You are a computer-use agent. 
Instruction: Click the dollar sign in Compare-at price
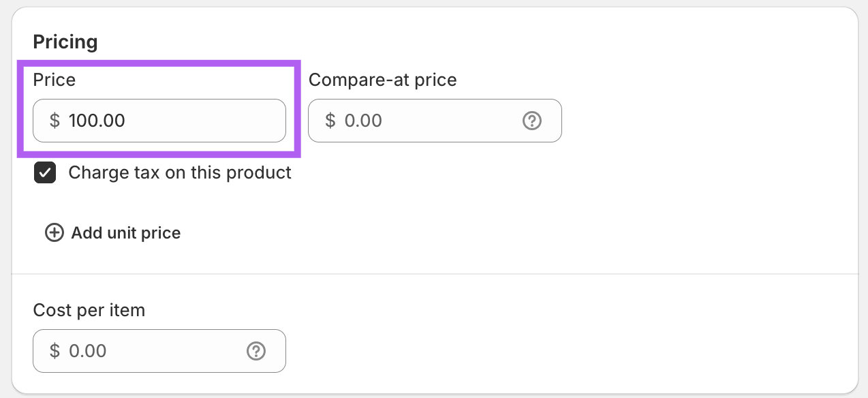coord(330,121)
